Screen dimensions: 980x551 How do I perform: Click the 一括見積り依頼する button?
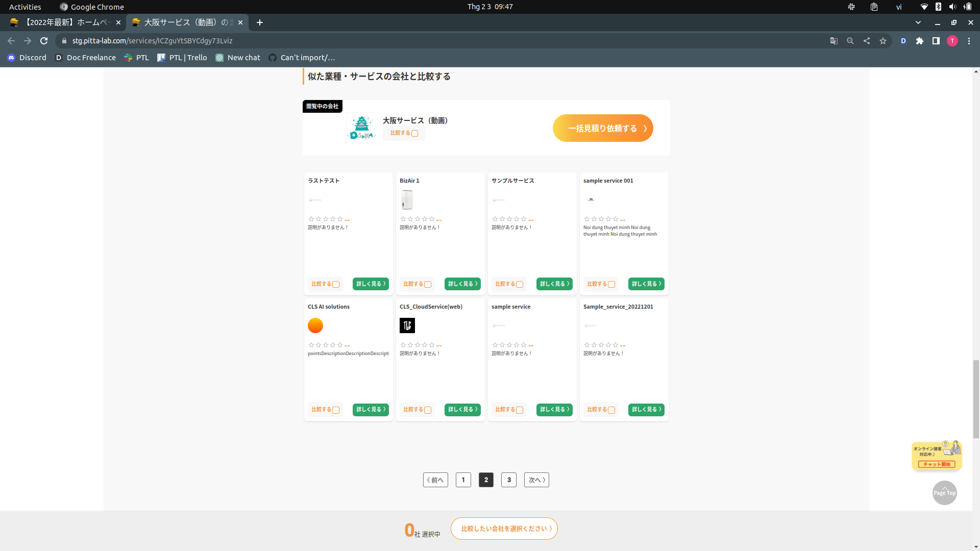603,128
